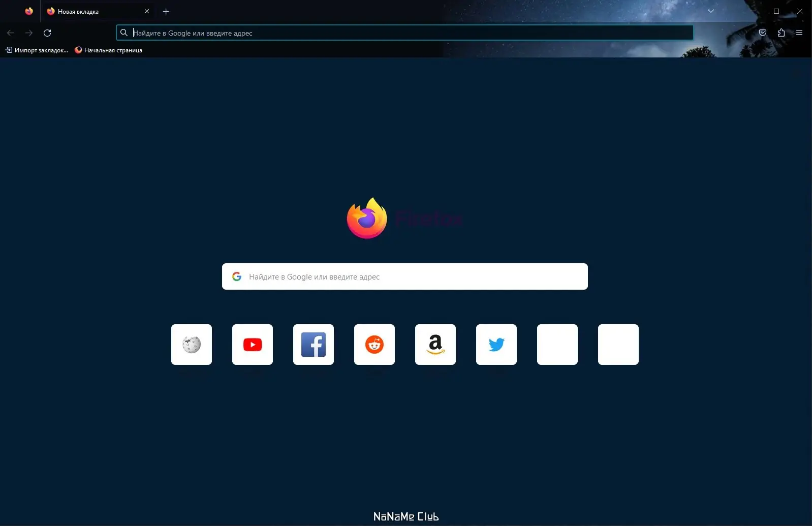Go back with the back arrow
The image size is (812, 526).
[x=11, y=33]
